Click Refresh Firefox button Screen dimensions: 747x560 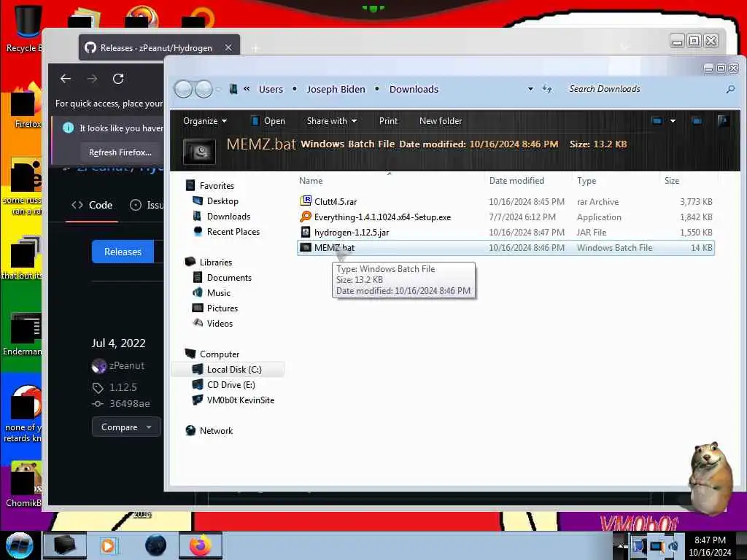tap(120, 152)
